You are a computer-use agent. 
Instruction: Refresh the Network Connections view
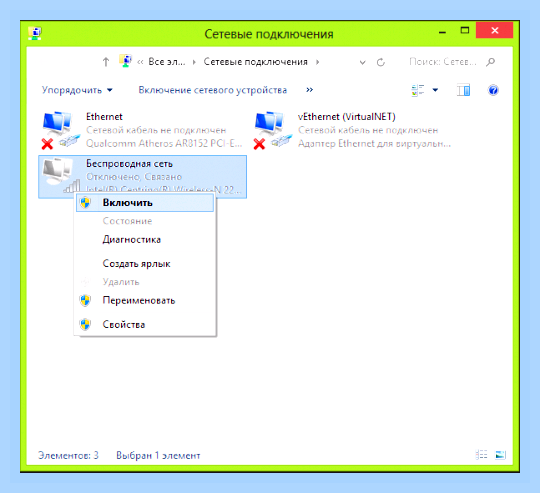pyautogui.click(x=381, y=62)
